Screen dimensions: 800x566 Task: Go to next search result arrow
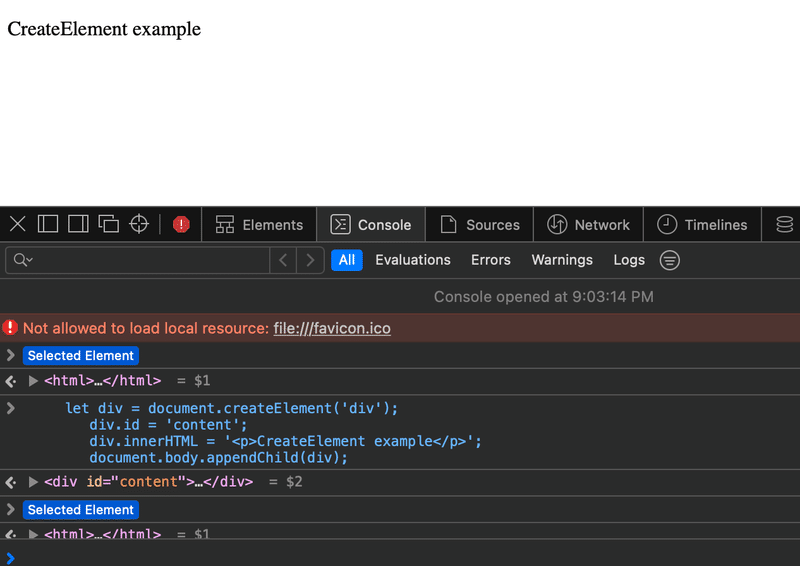310,260
